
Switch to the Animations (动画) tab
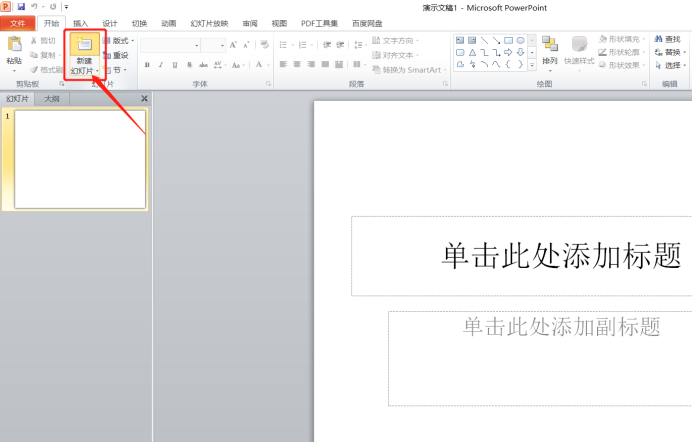(169, 23)
